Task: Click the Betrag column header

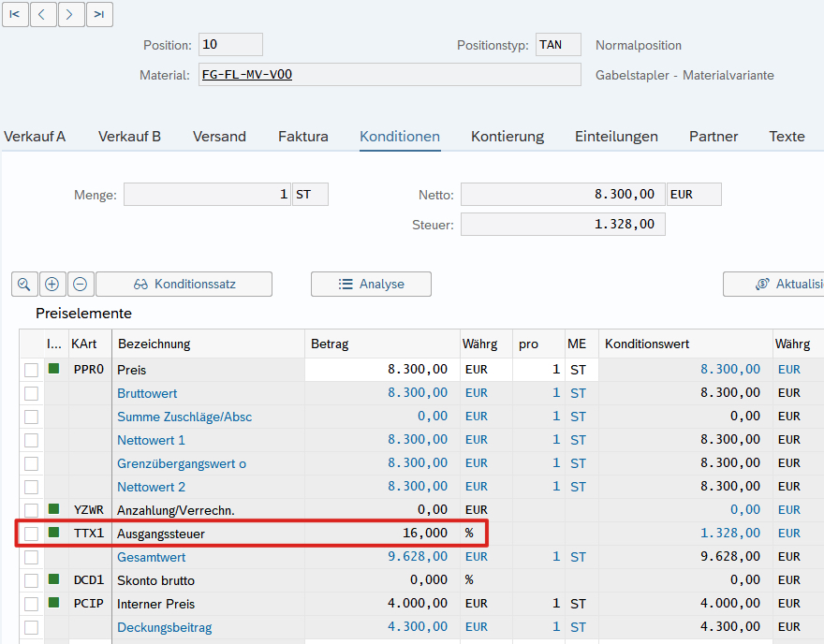Action: pyautogui.click(x=382, y=344)
